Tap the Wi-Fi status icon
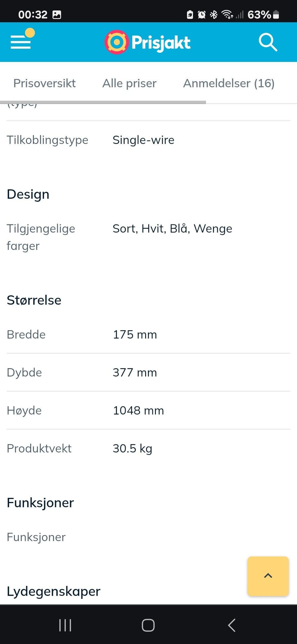This screenshot has width=297, height=644. [x=227, y=15]
